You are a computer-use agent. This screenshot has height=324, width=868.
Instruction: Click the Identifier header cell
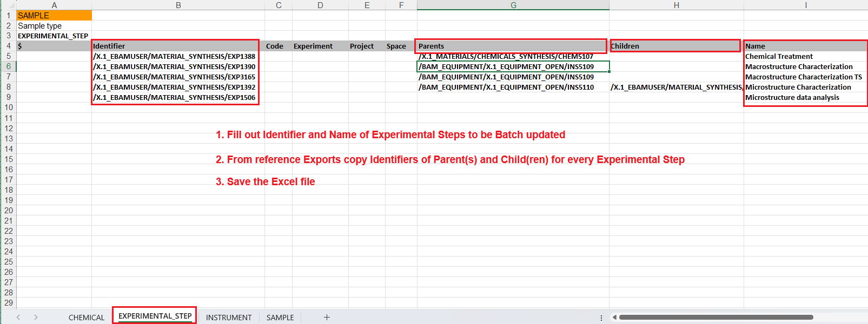point(178,46)
